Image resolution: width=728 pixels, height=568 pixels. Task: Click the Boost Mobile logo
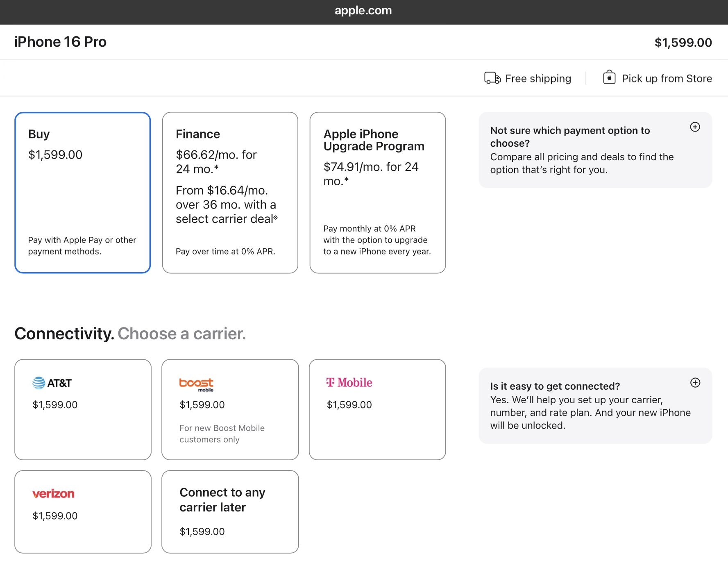click(x=196, y=384)
